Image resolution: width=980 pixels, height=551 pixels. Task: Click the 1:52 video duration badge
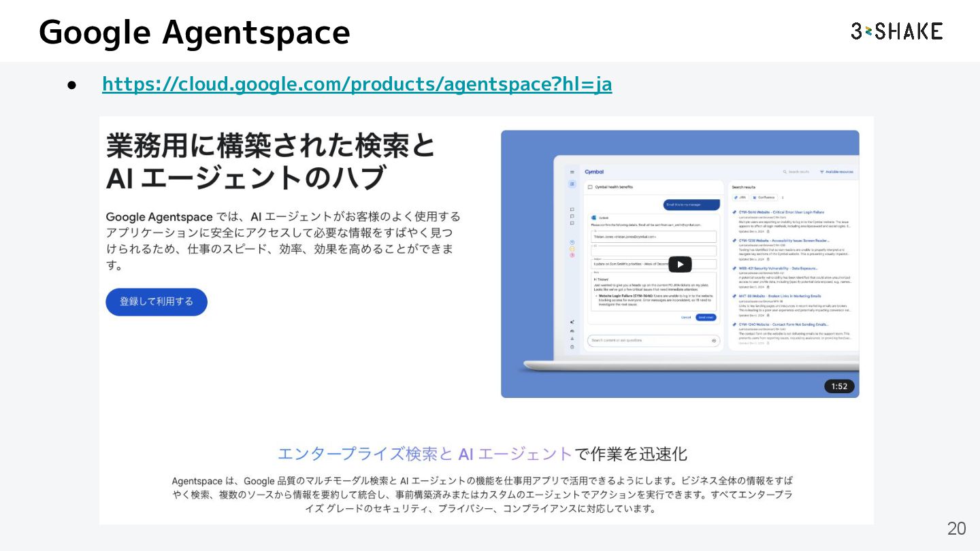pos(839,386)
